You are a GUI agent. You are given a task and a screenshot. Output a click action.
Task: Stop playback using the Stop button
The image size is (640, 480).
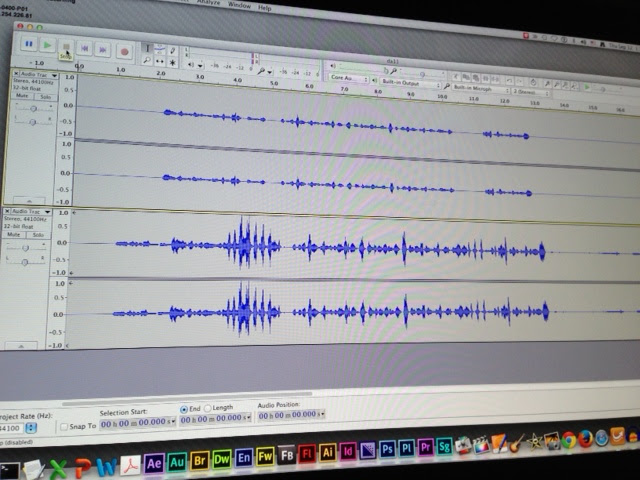66,47
